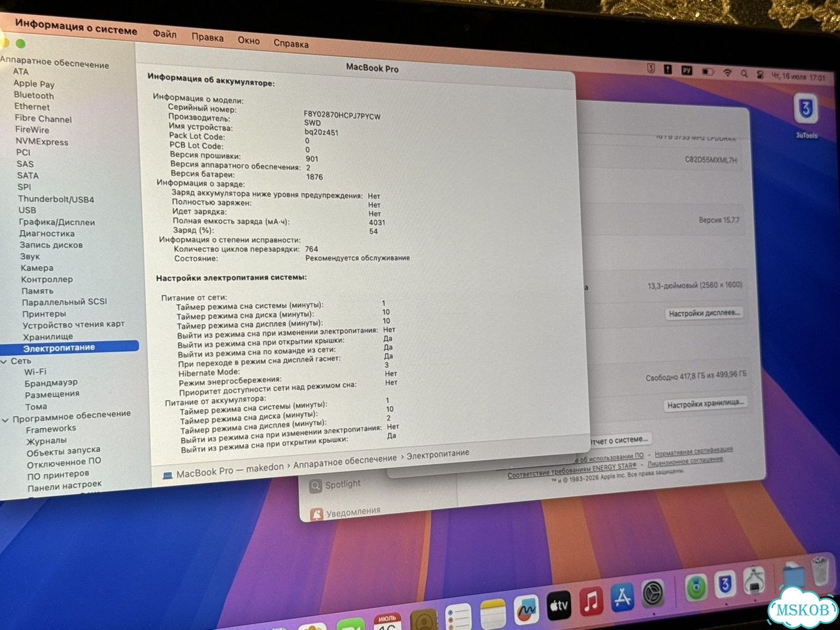Open Spotlight search magnifier in the menu bar

tap(744, 74)
